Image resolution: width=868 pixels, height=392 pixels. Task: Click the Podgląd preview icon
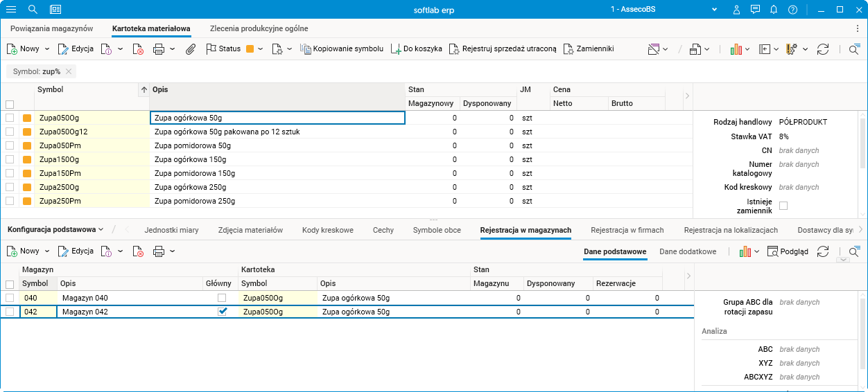pos(773,251)
